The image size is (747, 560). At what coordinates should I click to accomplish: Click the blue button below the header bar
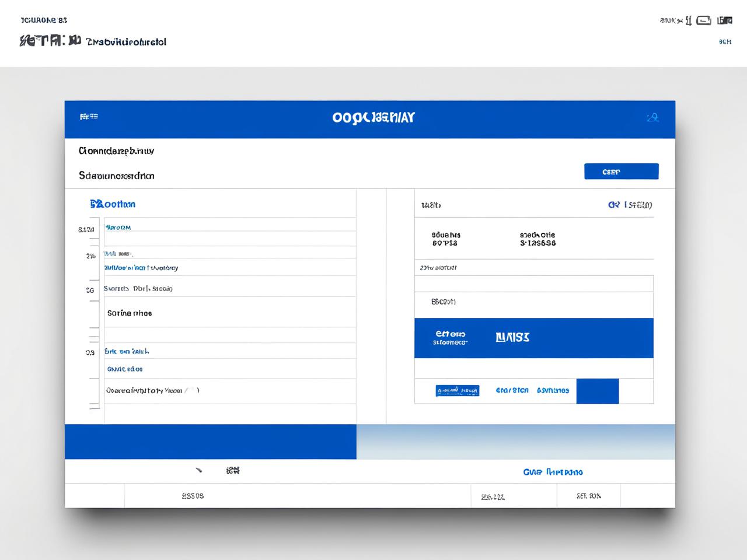pos(621,171)
